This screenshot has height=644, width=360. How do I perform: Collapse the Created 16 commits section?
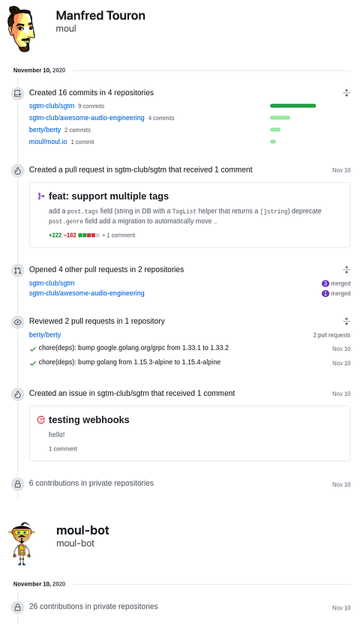(x=346, y=93)
